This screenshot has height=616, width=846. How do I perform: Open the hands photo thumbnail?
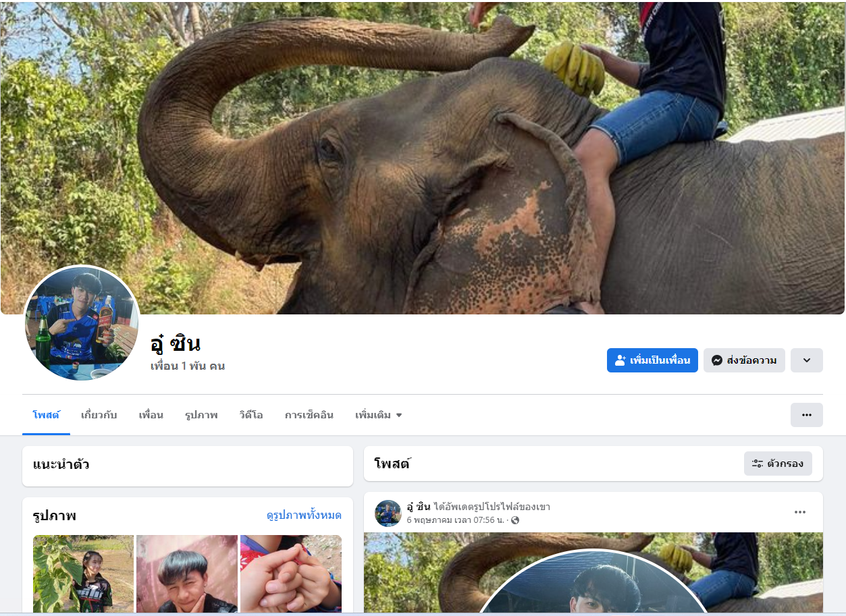coord(291,573)
